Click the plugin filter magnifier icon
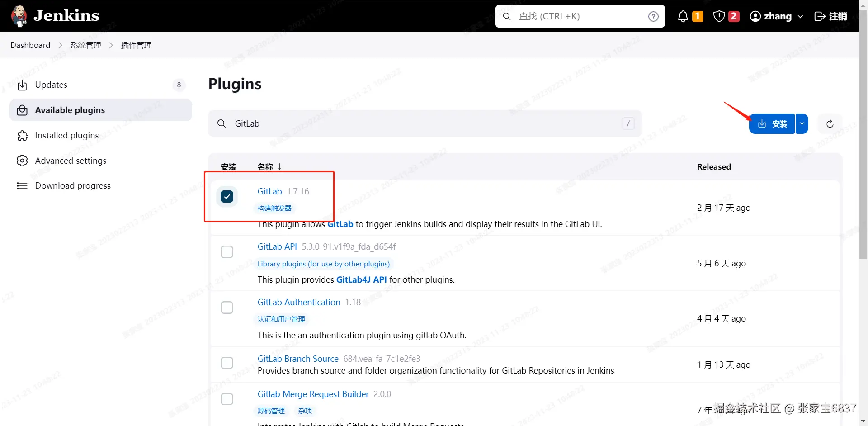Image resolution: width=868 pixels, height=426 pixels. click(222, 123)
